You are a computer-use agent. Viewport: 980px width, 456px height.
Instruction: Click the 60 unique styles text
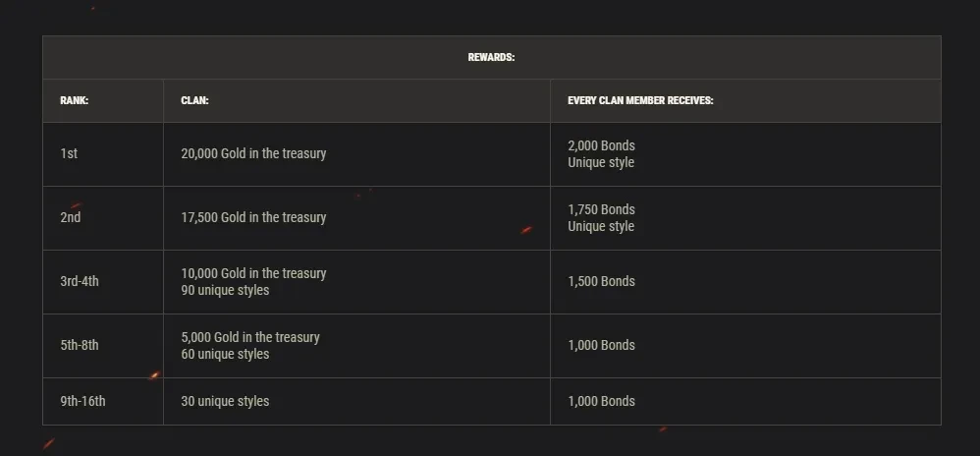(x=225, y=354)
